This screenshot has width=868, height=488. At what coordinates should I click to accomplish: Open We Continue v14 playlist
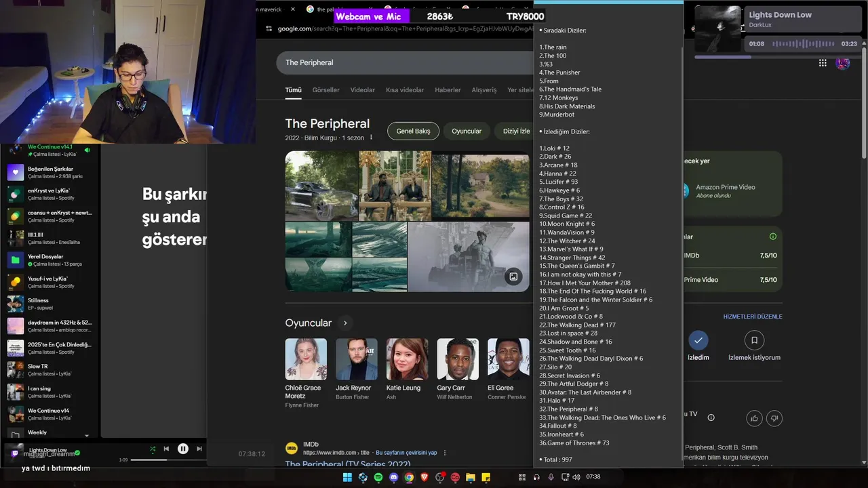point(52,414)
